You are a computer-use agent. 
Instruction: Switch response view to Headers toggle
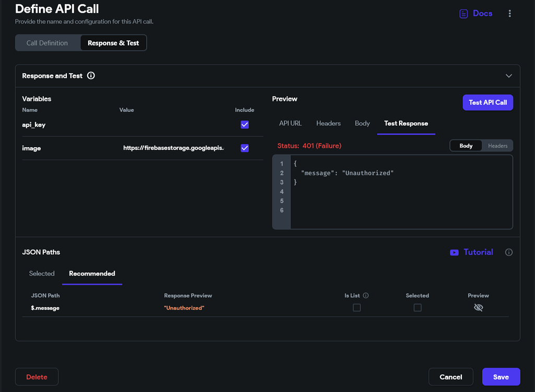497,146
